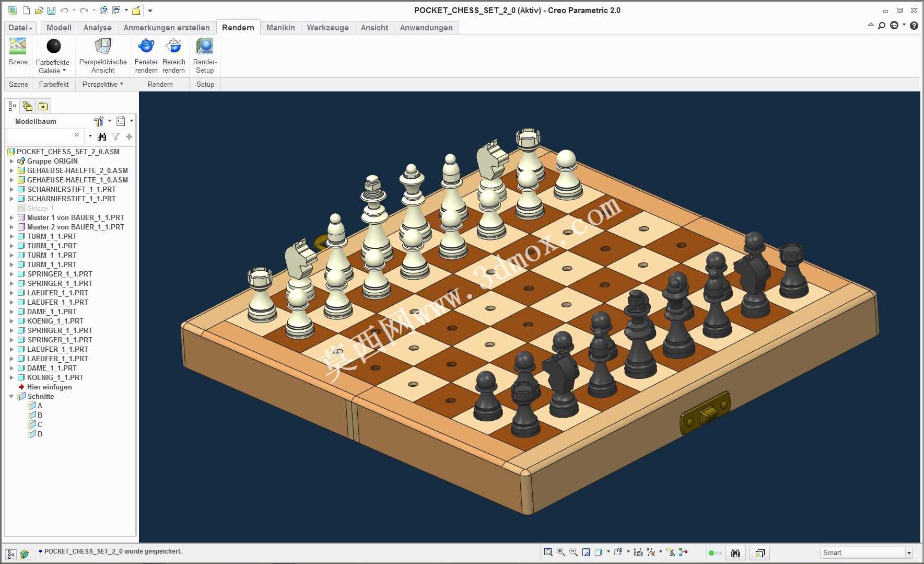Select POCKET_CHESS_SET_2_0.ASM root item
Viewport: 924px width, 564px height.
coord(63,152)
